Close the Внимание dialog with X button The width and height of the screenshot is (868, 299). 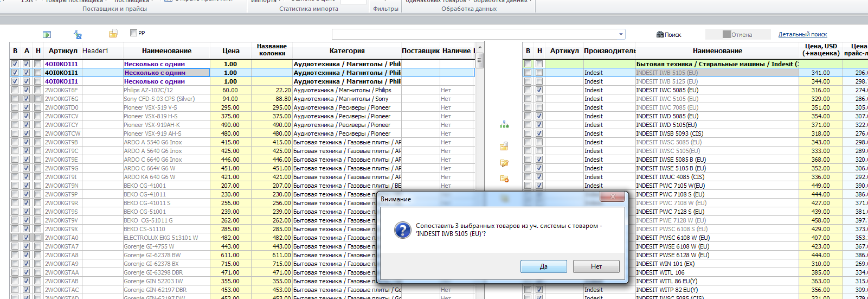pos(613,196)
